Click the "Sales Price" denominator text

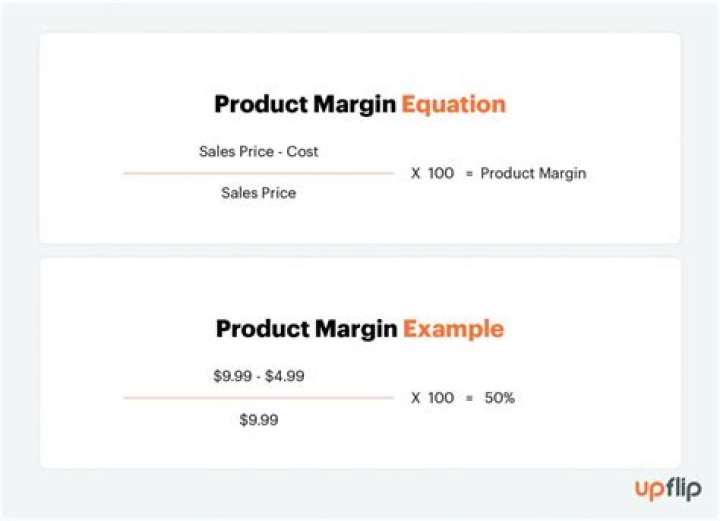[x=259, y=193]
